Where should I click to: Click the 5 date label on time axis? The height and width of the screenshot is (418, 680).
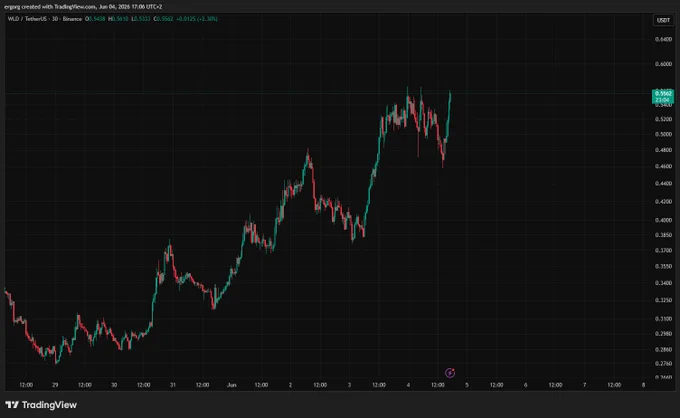[467, 385]
